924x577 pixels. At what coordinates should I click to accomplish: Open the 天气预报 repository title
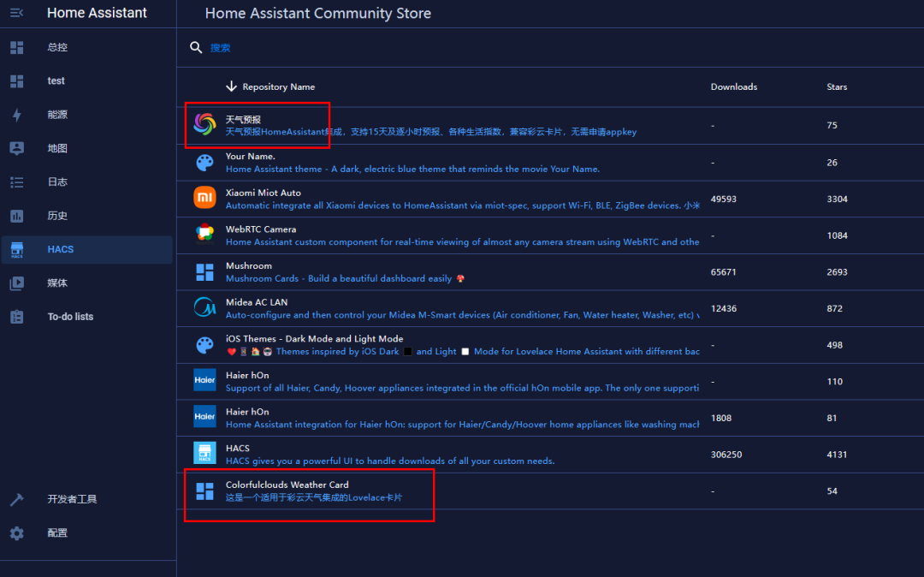coord(243,120)
